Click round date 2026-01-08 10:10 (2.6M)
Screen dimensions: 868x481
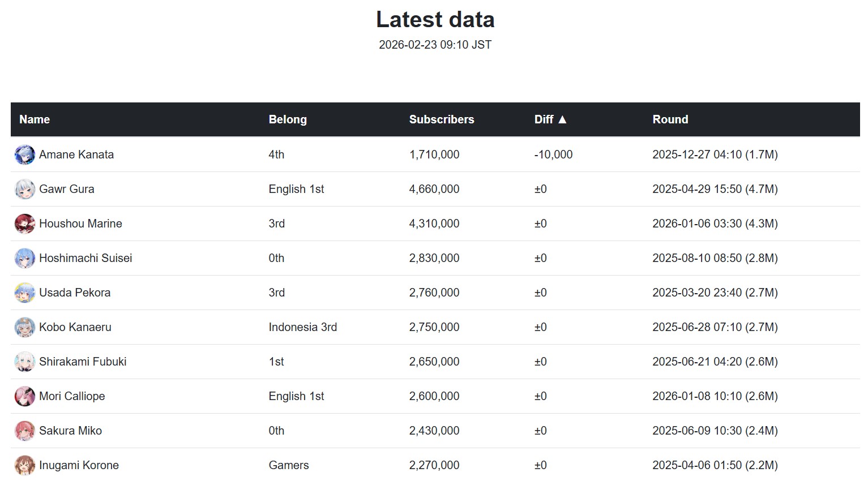(x=715, y=396)
